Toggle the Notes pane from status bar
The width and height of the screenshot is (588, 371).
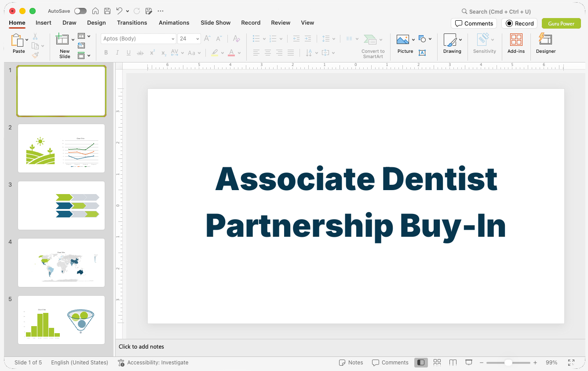(351, 363)
